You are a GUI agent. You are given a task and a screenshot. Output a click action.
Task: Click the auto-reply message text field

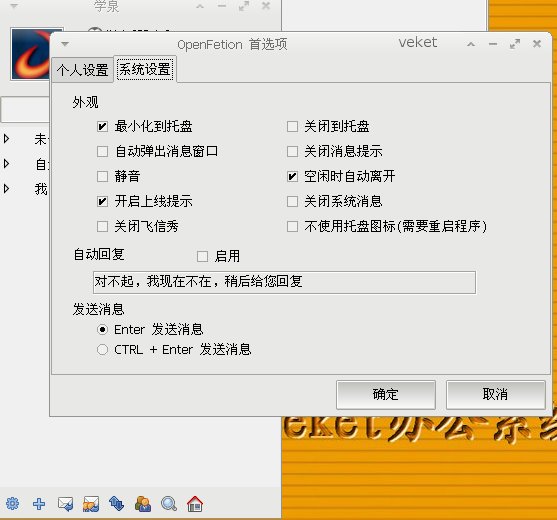[284, 282]
